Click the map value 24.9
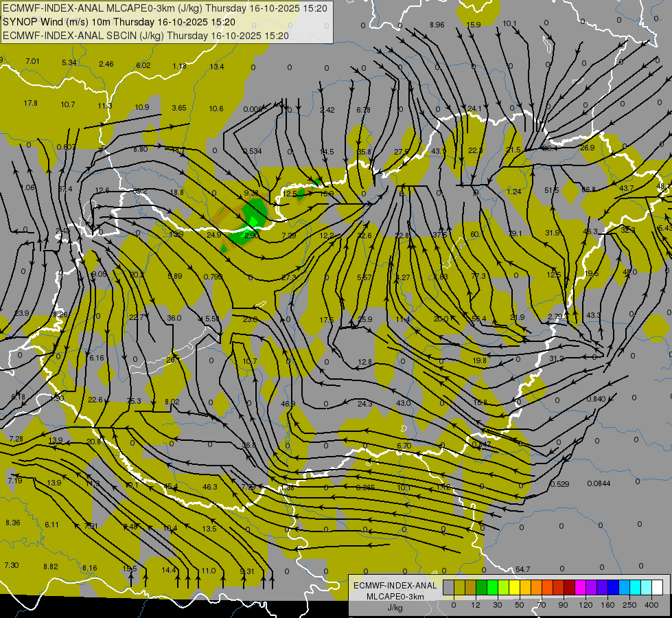The image size is (672, 618). point(214,235)
